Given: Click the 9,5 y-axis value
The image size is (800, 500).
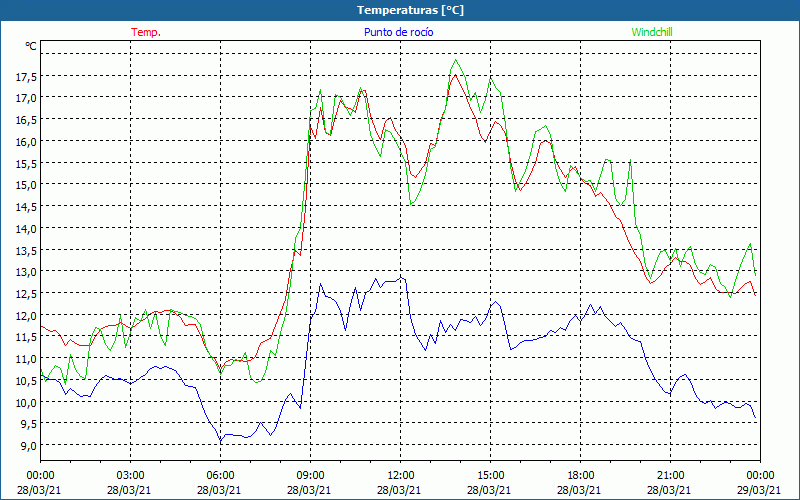Looking at the screenshot, I should click(28, 423).
